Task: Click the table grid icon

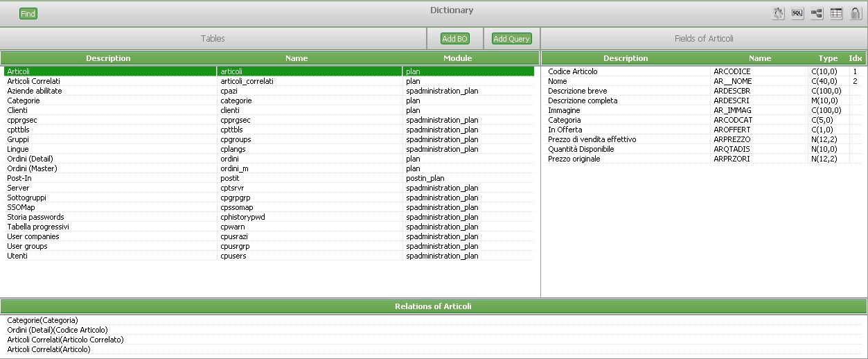Action: (x=836, y=14)
